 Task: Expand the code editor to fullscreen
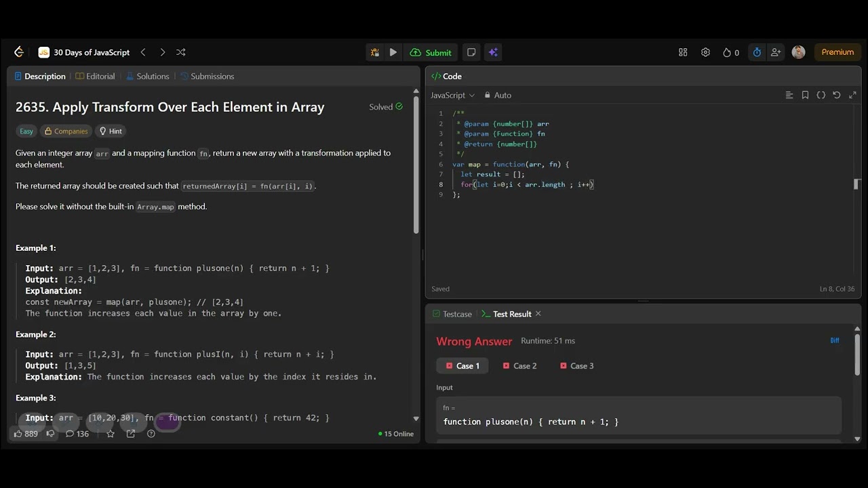click(852, 95)
